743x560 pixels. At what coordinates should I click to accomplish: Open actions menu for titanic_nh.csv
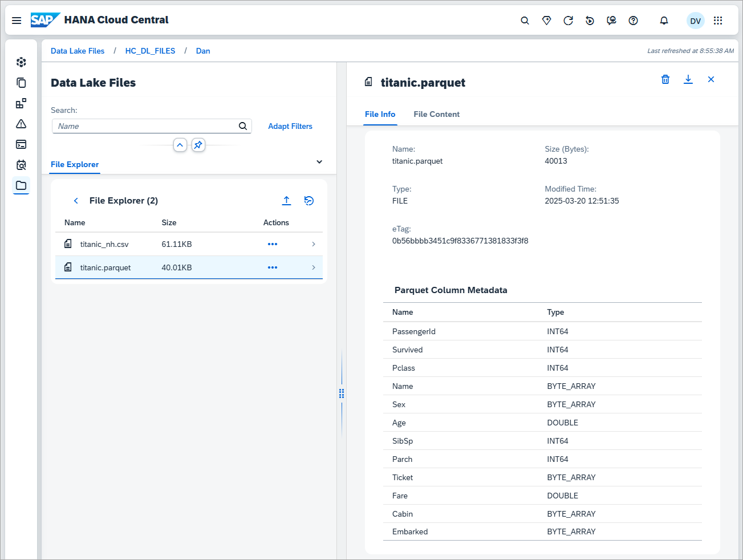pos(273,244)
